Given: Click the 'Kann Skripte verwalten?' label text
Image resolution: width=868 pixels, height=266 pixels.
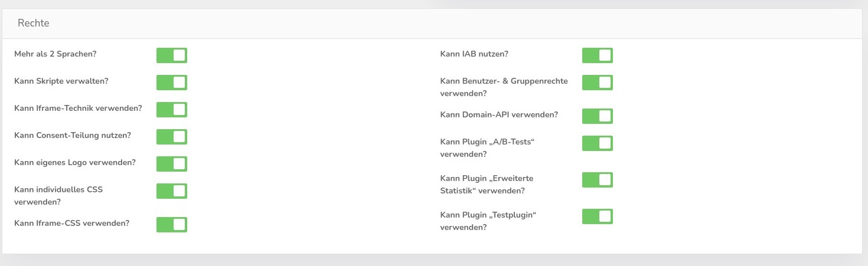Looking at the screenshot, I should pyautogui.click(x=61, y=81).
